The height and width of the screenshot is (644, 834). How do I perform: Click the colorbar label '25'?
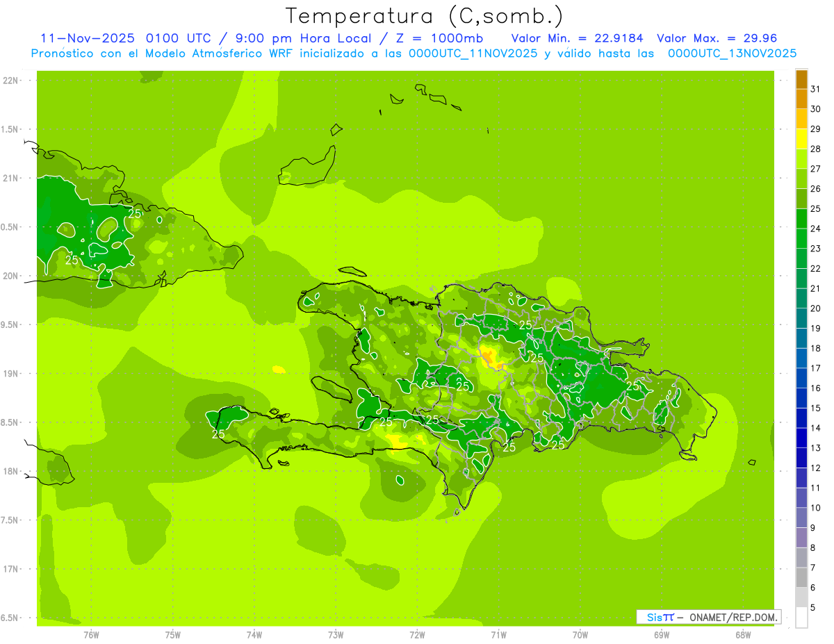[x=815, y=208]
